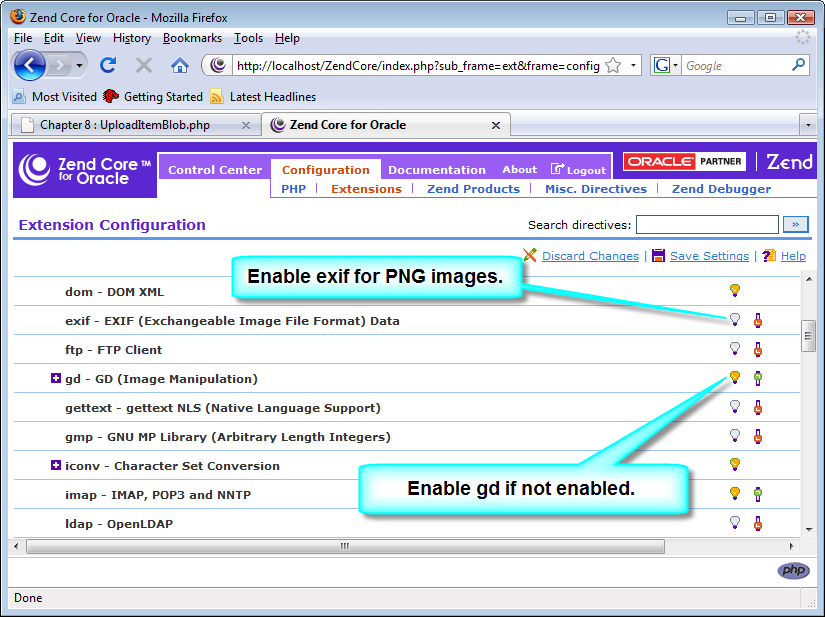Viewport: 825px width, 617px height.
Task: Close the Zend Core for Oracle tab
Action: pyautogui.click(x=496, y=125)
